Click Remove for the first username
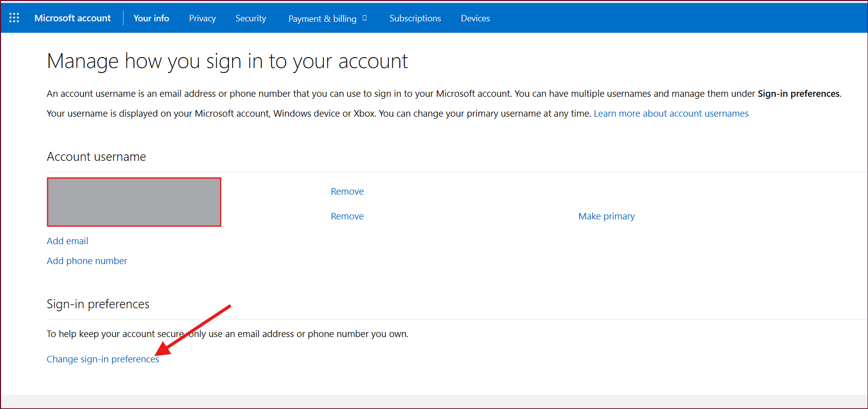Viewport: 868px width, 409px height. point(347,192)
